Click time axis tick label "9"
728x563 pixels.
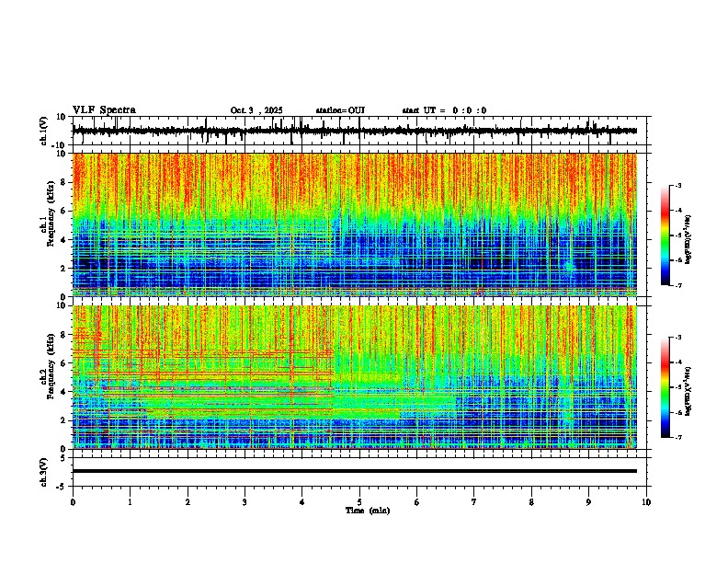588,502
